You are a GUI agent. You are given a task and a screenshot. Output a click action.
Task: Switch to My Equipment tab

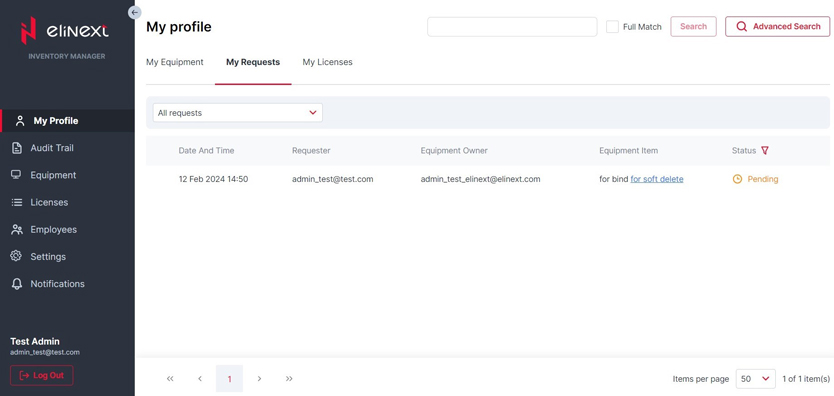[174, 62]
